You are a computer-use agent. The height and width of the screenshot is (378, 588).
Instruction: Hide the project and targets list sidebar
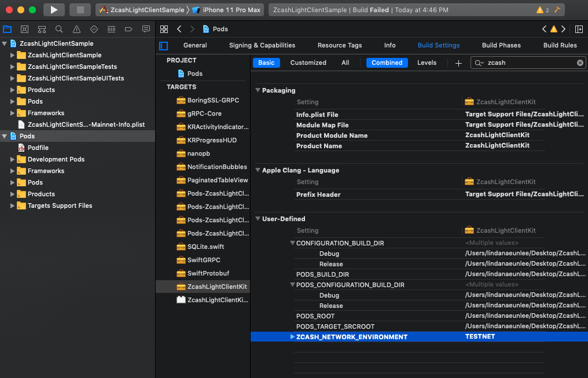click(164, 46)
